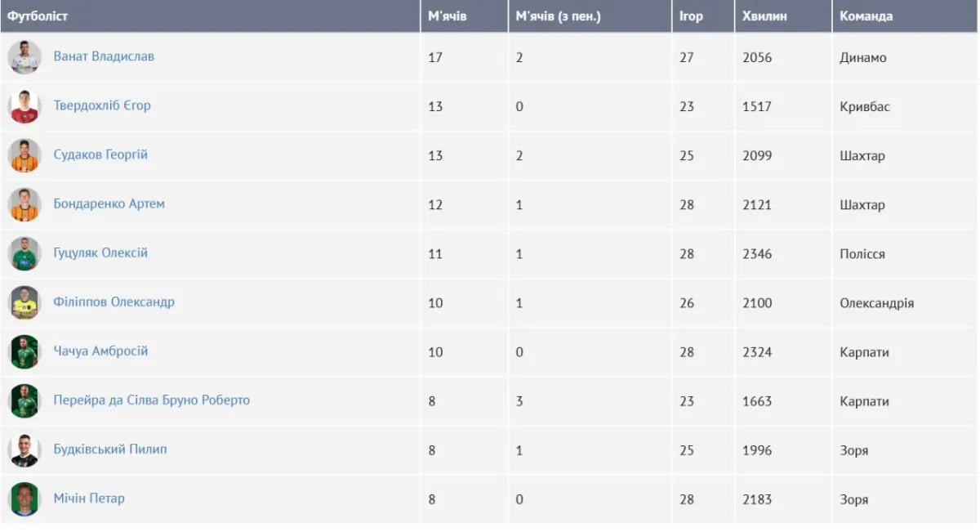The image size is (980, 532).
Task: Click Зоря in Будківський's row
Action: [854, 450]
